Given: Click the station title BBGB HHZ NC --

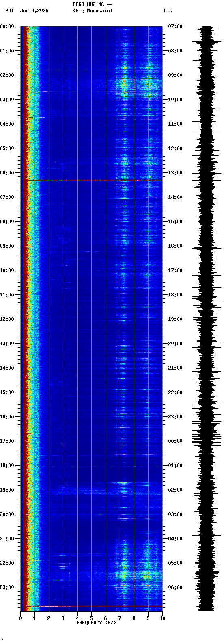Looking at the screenshot, I should tap(93, 4).
